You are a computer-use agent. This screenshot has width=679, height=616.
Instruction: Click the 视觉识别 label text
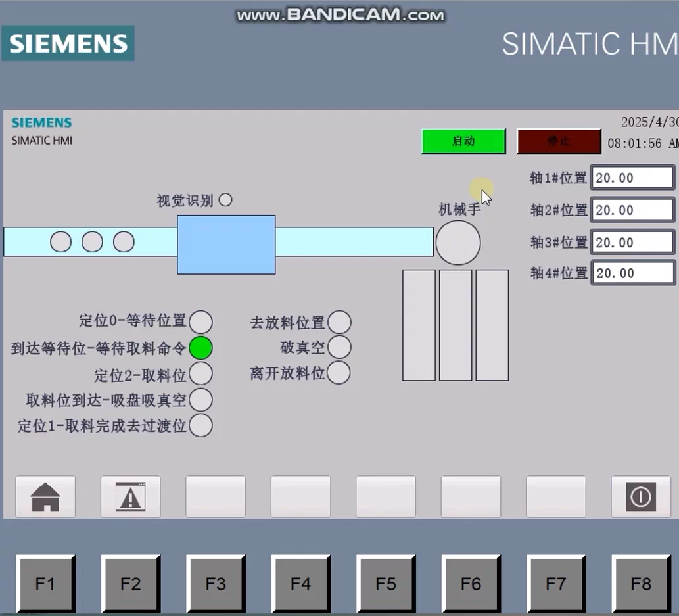click(x=185, y=201)
